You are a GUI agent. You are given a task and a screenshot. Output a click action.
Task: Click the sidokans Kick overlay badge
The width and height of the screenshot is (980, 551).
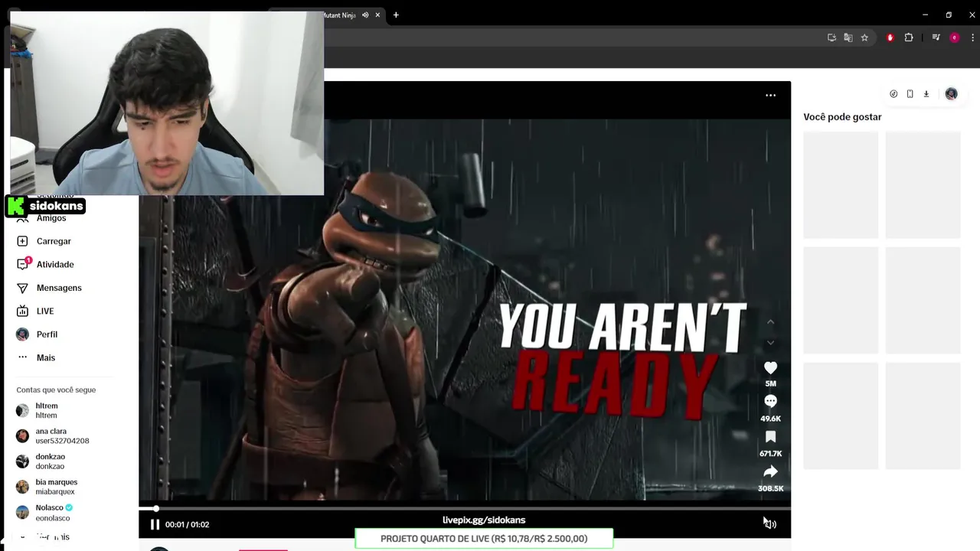[x=45, y=206]
